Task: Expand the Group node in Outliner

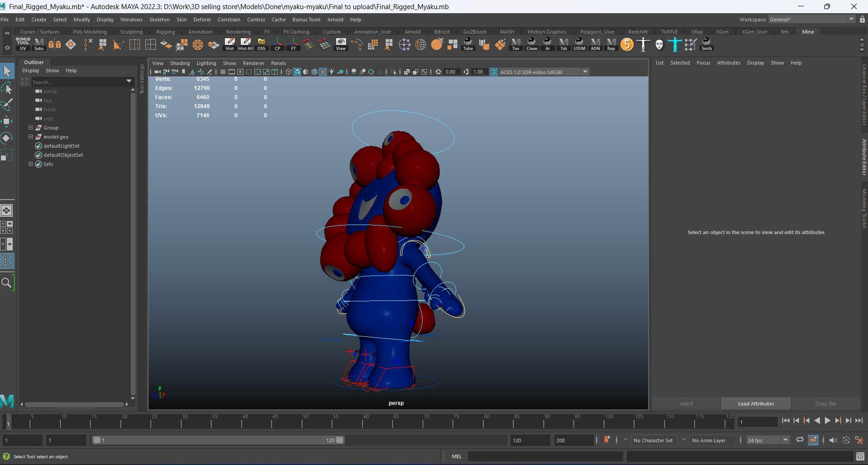Action: click(30, 128)
